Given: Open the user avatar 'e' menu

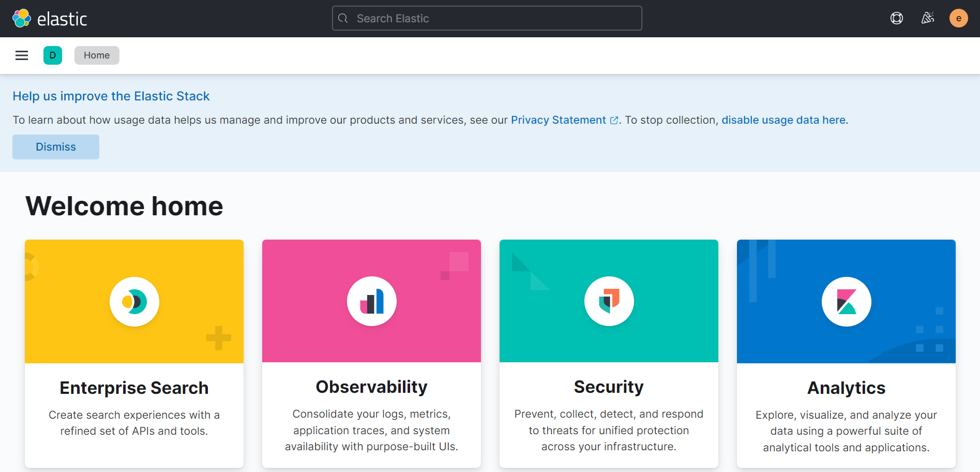Looking at the screenshot, I should click(x=959, y=18).
